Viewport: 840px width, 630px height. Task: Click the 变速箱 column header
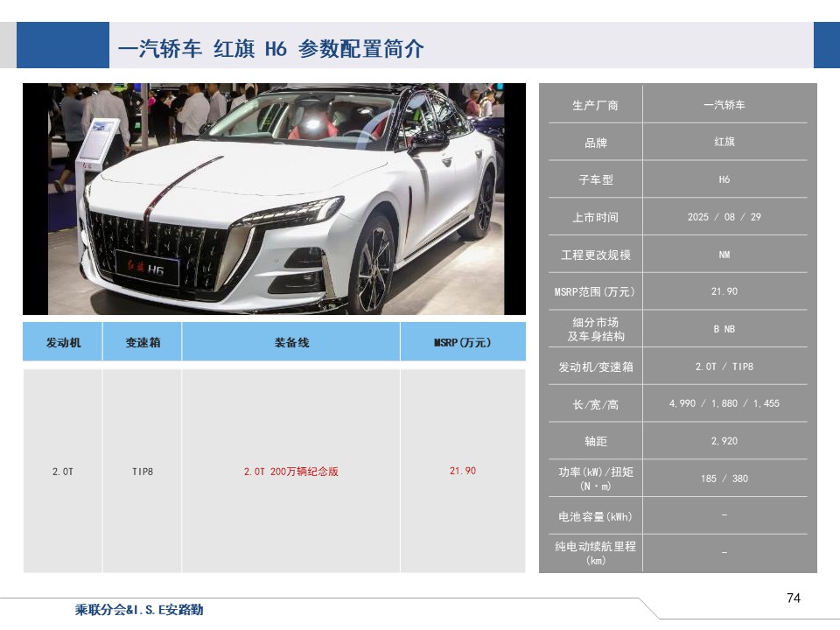[x=143, y=342]
